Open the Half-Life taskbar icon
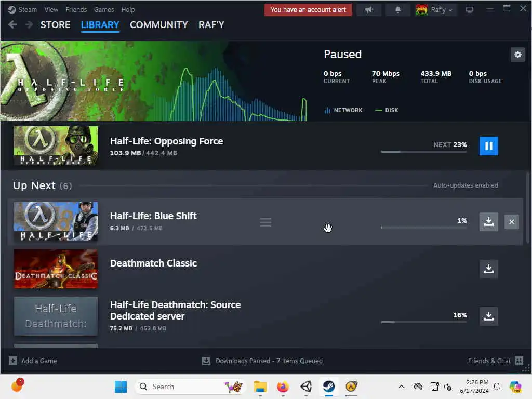The height and width of the screenshot is (399, 532). tap(351, 387)
